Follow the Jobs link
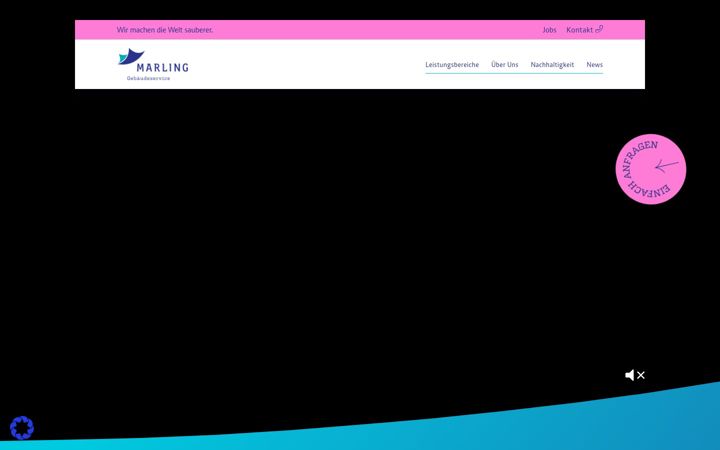 [x=549, y=30]
